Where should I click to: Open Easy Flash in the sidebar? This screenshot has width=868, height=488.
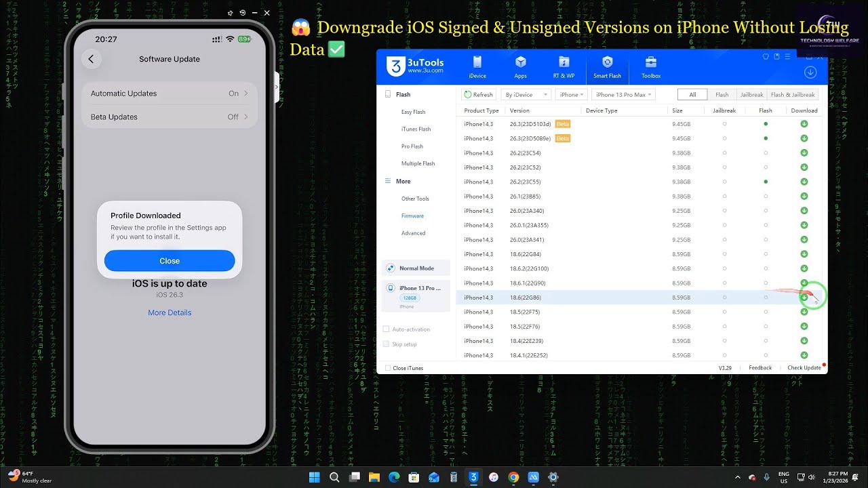[413, 112]
